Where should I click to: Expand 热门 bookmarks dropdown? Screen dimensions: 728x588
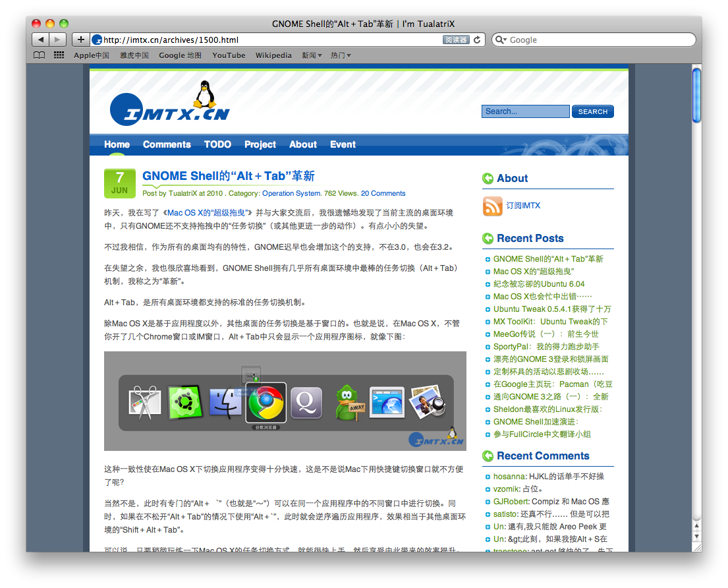[x=341, y=55]
